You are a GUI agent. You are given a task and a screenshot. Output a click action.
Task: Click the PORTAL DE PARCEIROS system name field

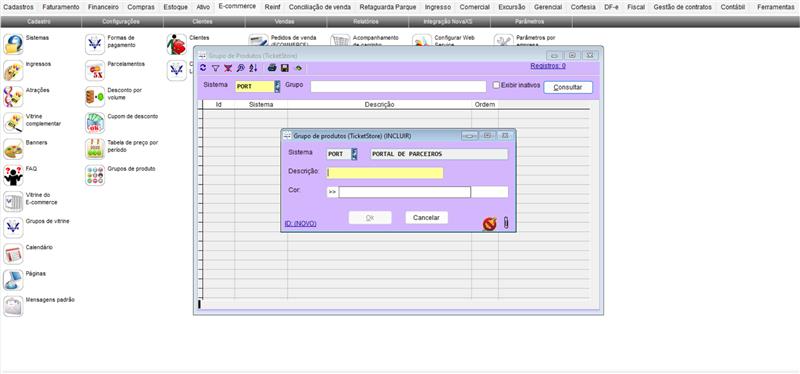coord(439,154)
